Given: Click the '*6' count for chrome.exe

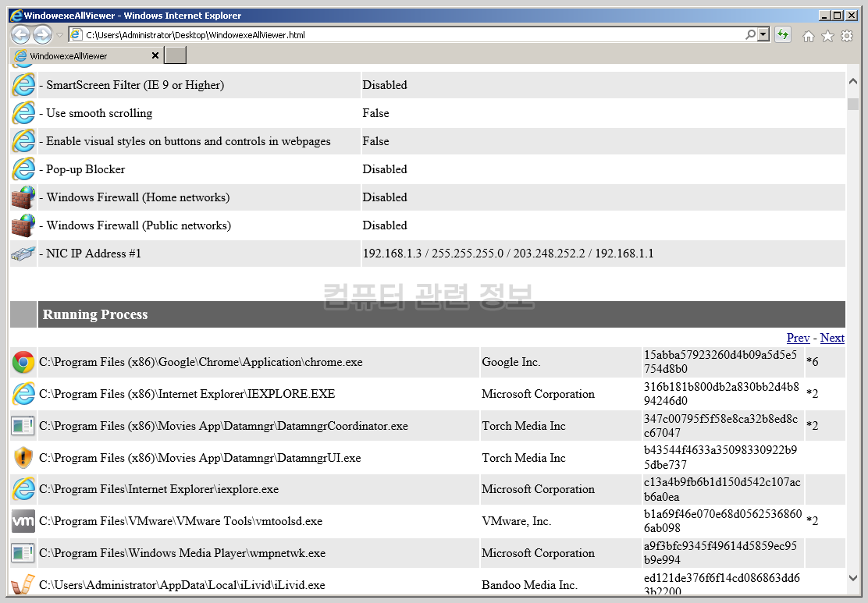Looking at the screenshot, I should coord(812,362).
